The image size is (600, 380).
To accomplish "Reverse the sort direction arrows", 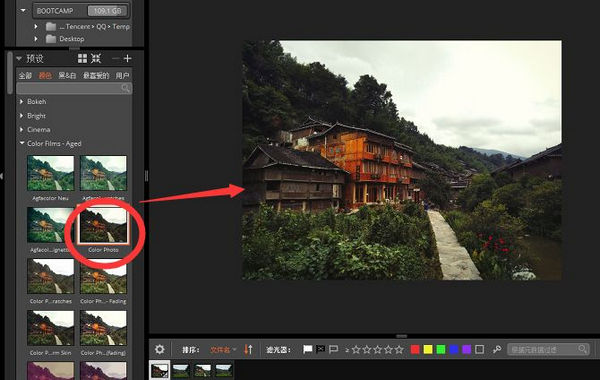I will click(x=248, y=349).
